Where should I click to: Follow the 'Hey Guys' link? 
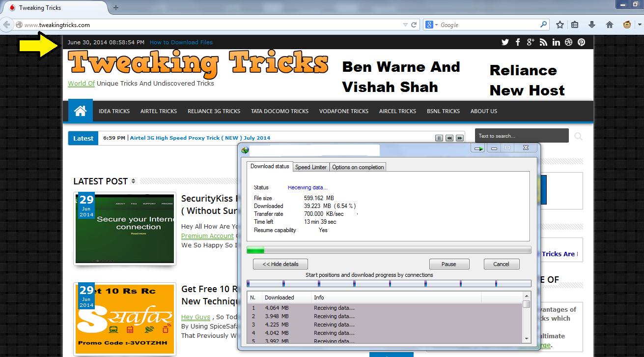point(196,317)
